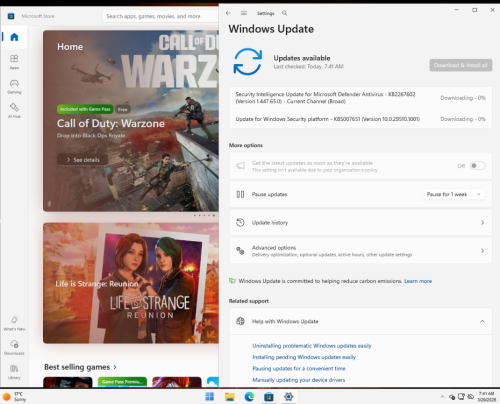The height and width of the screenshot is (404, 500).
Task: Click the pause icon beside Pause updates
Action: tap(240, 194)
